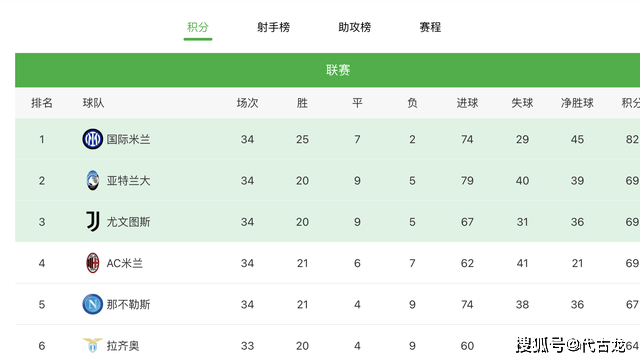Select the 积分 standings tab
The height and width of the screenshot is (362, 640).
[198, 27]
